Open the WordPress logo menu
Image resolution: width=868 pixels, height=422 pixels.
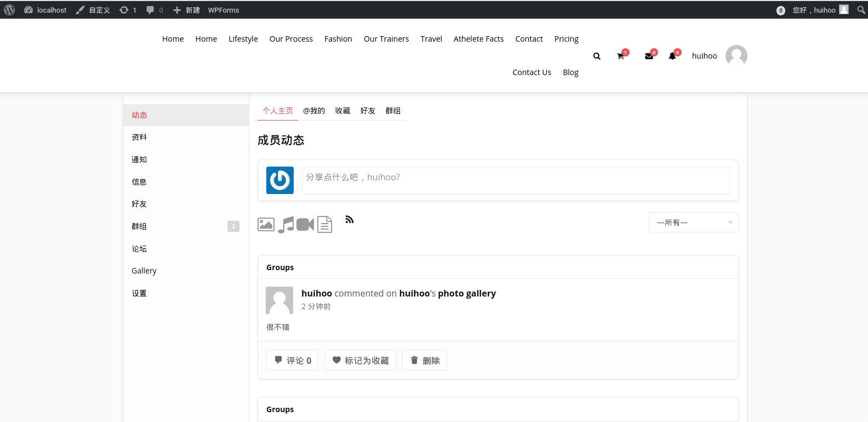pyautogui.click(x=9, y=10)
